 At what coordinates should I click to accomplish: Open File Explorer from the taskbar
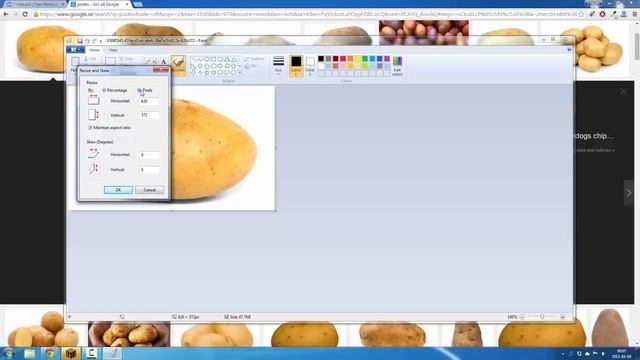(x=29, y=353)
